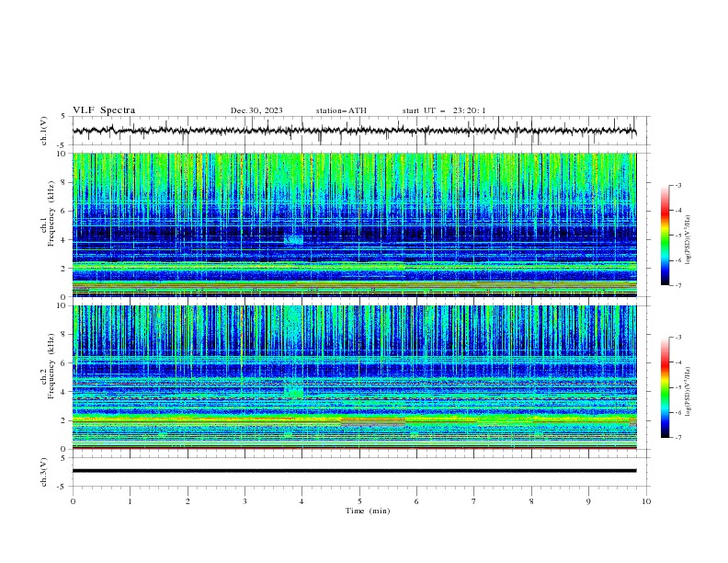Image resolution: width=728 pixels, height=563 pixels.
Task: Click the "start UT = 23:20:1" text
Action: click(x=444, y=110)
